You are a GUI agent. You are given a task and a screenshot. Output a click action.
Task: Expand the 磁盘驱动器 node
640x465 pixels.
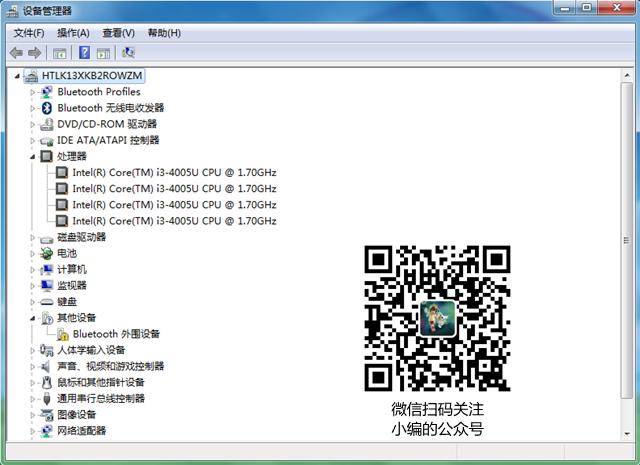click(x=33, y=238)
